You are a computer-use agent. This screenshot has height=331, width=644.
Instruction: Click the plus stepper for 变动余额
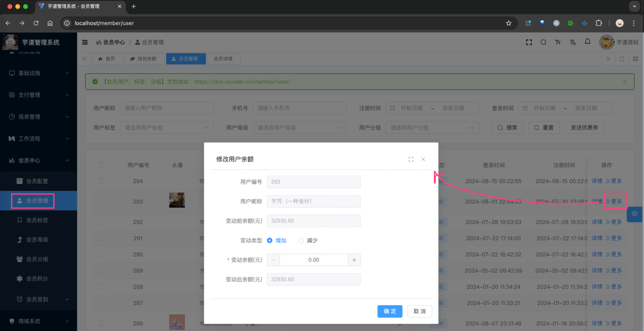pos(354,260)
